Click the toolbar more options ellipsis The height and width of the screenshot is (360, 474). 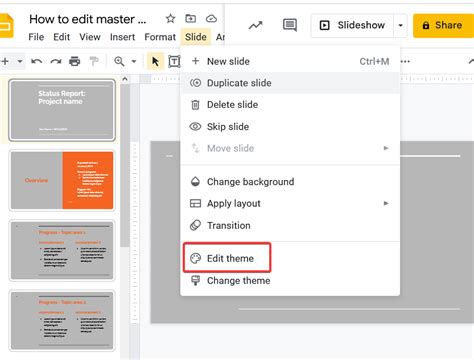[405, 61]
